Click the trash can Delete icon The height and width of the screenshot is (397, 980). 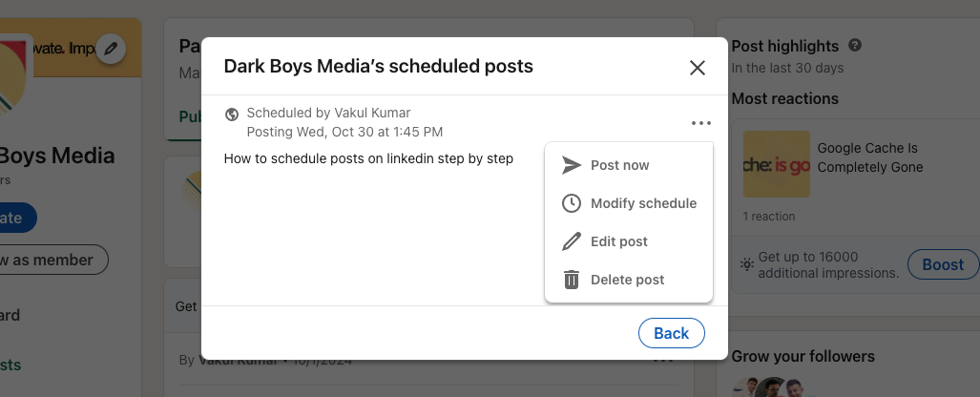(x=572, y=280)
